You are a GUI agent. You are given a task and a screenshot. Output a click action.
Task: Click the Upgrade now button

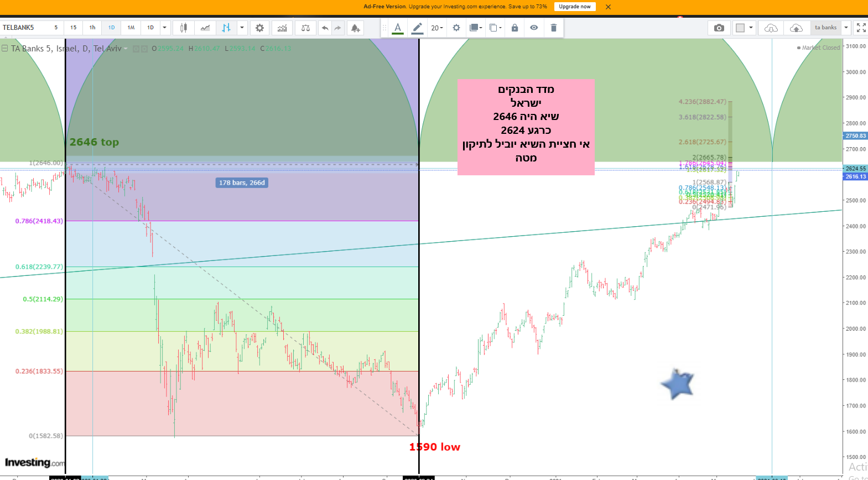574,7
